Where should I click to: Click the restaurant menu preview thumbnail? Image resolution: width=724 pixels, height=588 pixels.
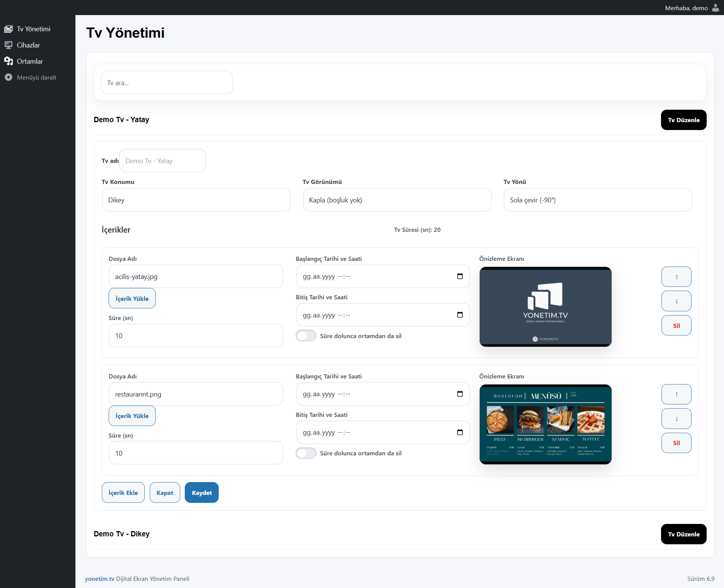tap(545, 424)
